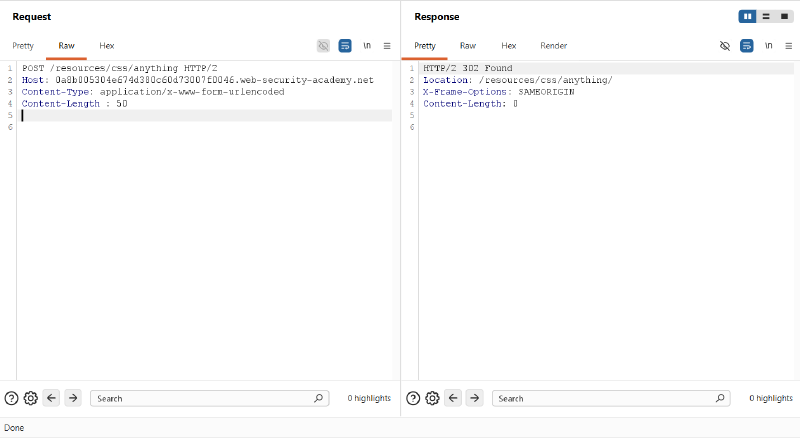The width and height of the screenshot is (800, 438).
Task: Go to next match in Request search
Action: click(73, 398)
